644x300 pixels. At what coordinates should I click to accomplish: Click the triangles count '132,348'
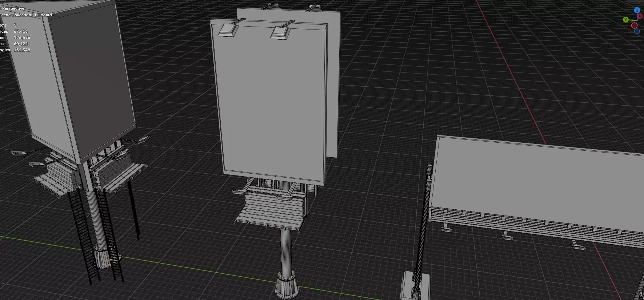click(x=22, y=50)
